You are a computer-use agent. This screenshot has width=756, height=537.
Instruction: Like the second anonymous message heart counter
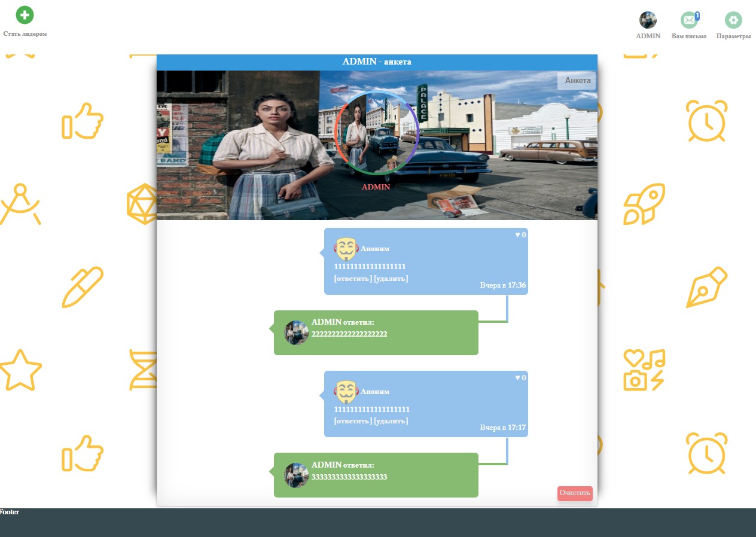[x=520, y=378]
